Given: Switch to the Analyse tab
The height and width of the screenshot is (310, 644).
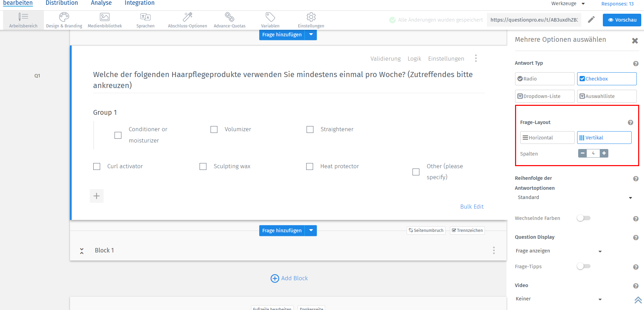Looking at the screenshot, I should click(x=101, y=3).
